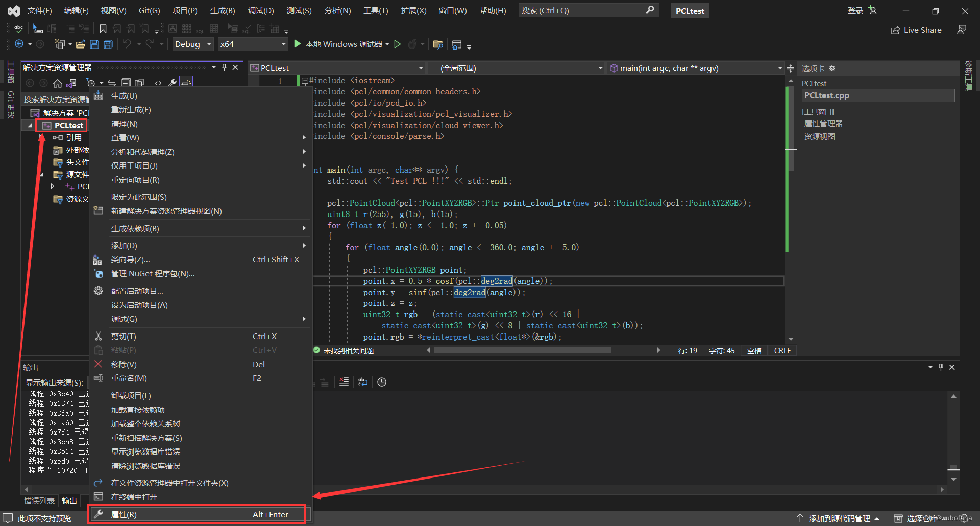Click the pending changes filter clock icon
980x526 pixels.
[x=91, y=83]
